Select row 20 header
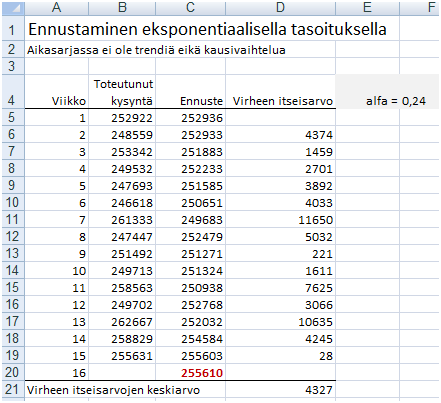 pyautogui.click(x=13, y=373)
